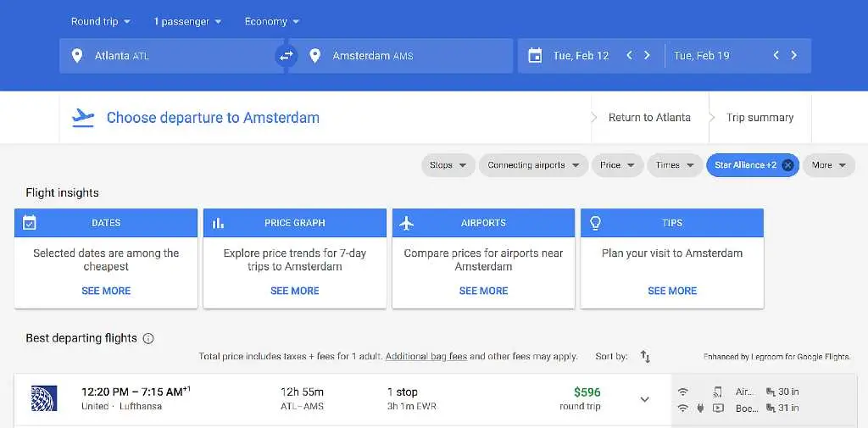Click the AIRPORTS insight card header

(483, 223)
